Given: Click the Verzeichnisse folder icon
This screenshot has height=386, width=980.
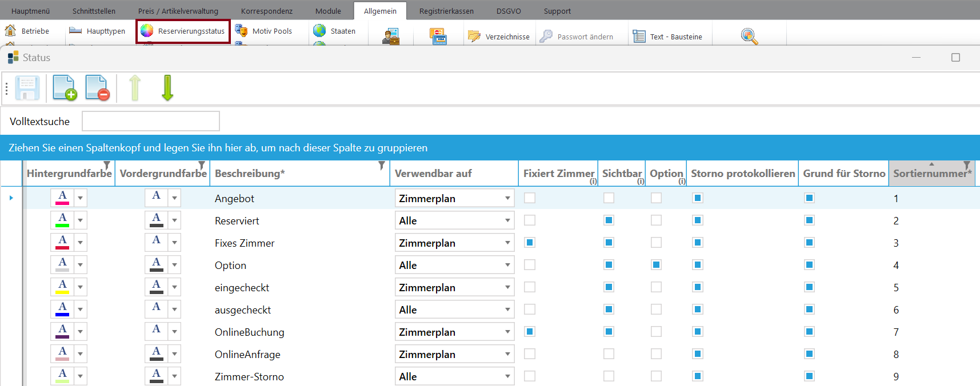Looking at the screenshot, I should coord(474,37).
